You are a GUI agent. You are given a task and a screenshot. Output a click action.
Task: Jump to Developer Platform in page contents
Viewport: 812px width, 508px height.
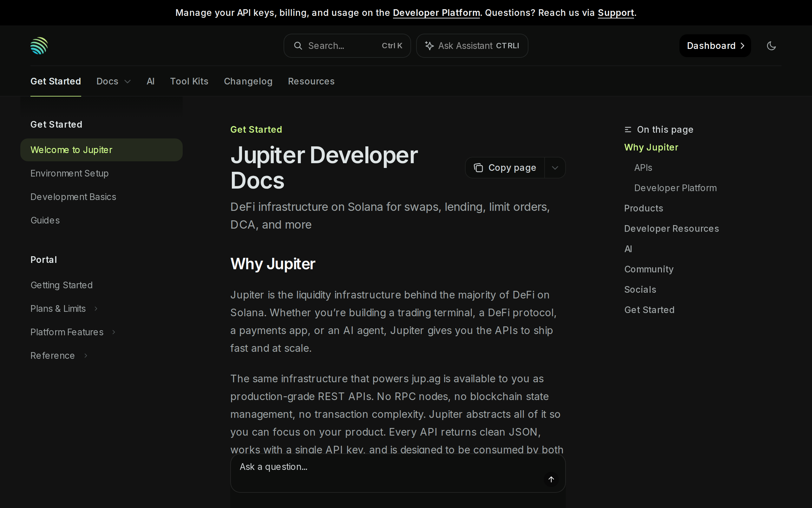point(675,188)
